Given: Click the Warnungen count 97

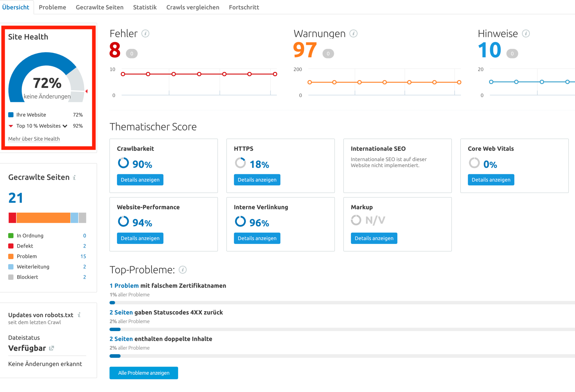Looking at the screenshot, I should (305, 50).
